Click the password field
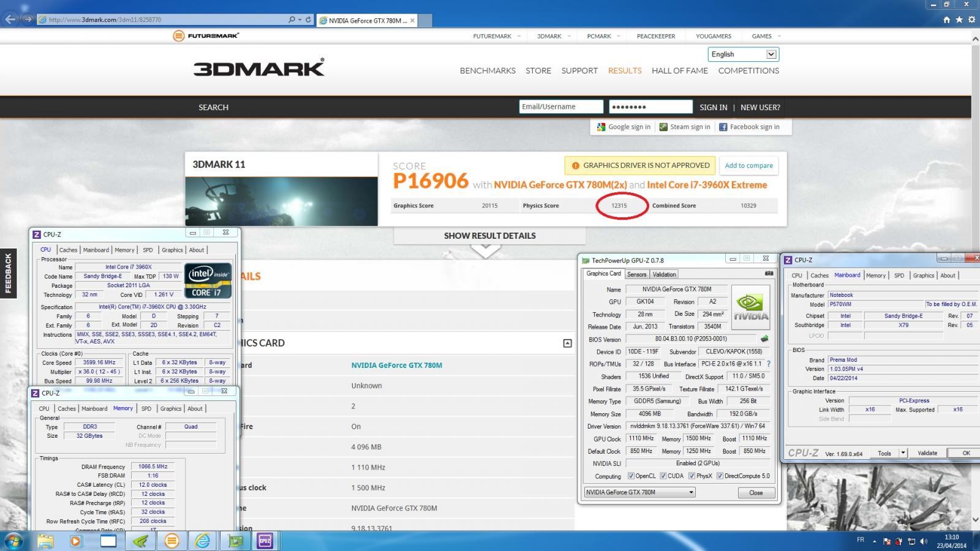This screenshot has width=980, height=551. [x=650, y=107]
